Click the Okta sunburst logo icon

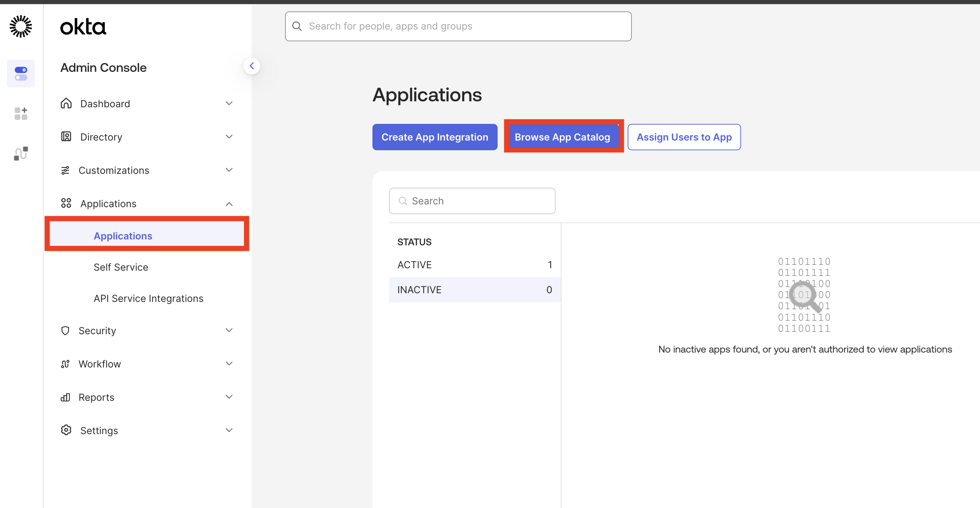[x=20, y=26]
